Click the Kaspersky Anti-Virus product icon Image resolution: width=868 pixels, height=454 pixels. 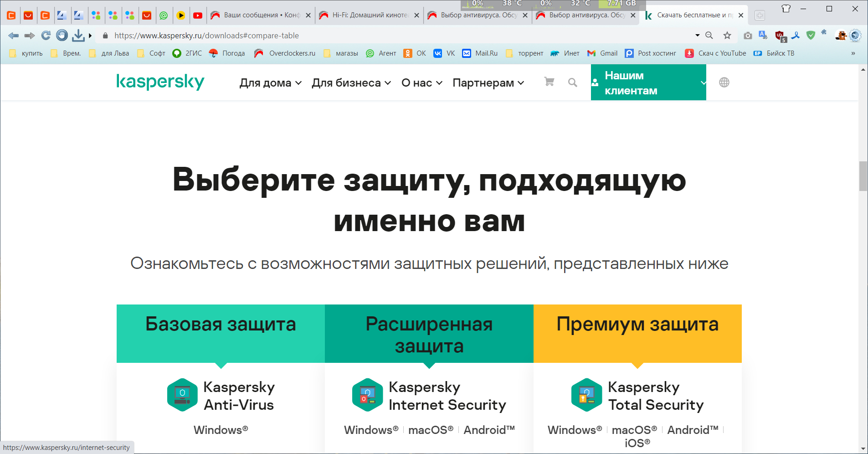point(182,395)
